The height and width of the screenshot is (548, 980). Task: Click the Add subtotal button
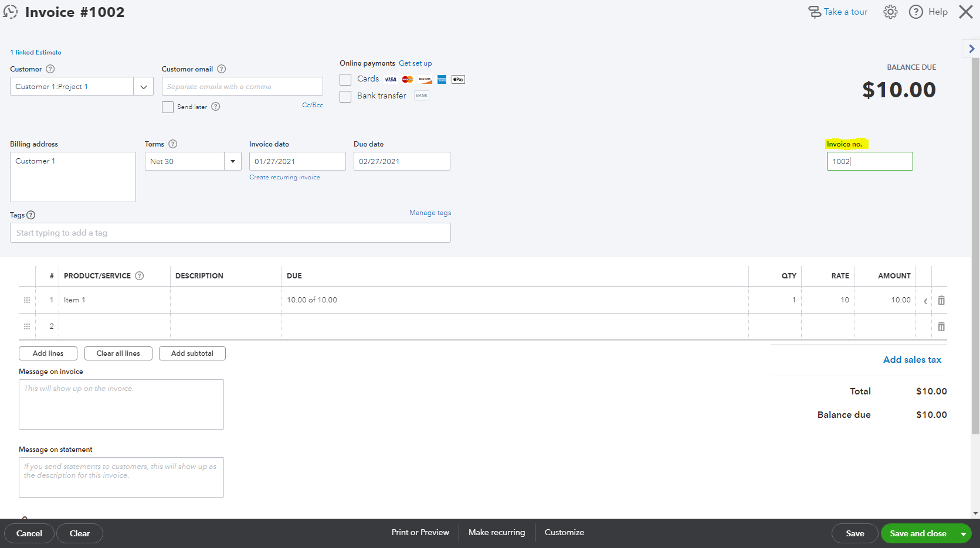tap(192, 353)
